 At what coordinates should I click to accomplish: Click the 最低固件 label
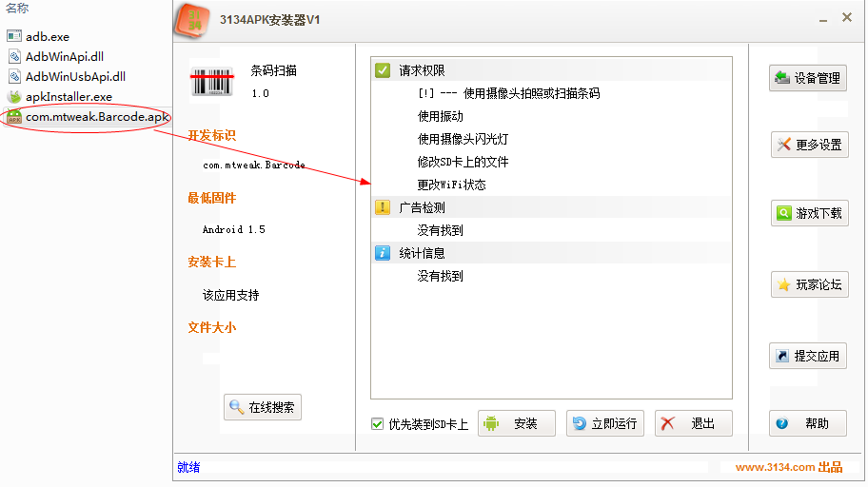pos(211,198)
